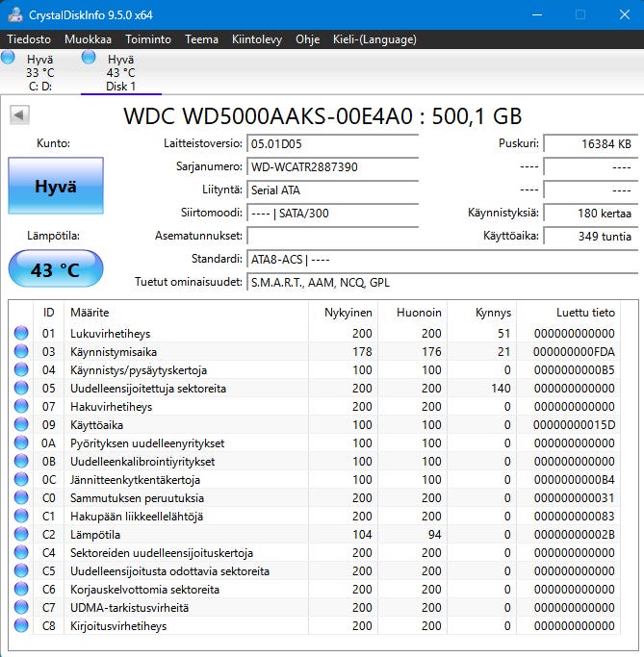Click the 43 °C temperature button
Image resolution: width=644 pixels, height=657 pixels.
(55, 269)
